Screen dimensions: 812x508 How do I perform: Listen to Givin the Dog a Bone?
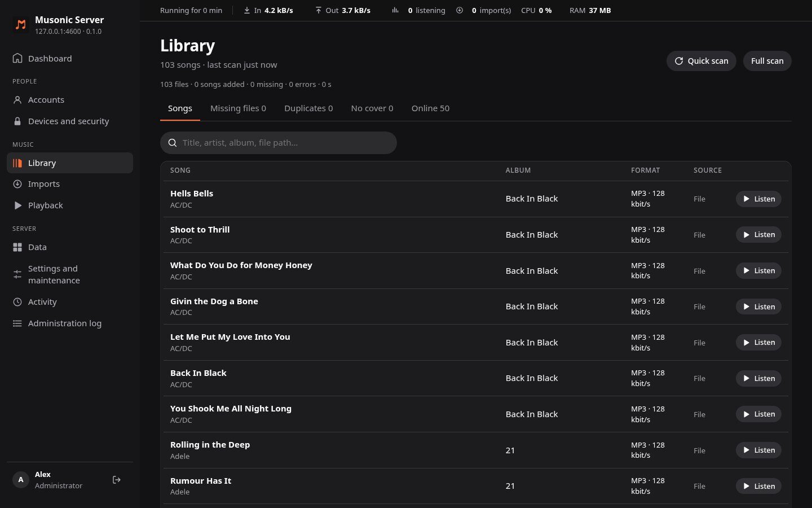pos(758,306)
